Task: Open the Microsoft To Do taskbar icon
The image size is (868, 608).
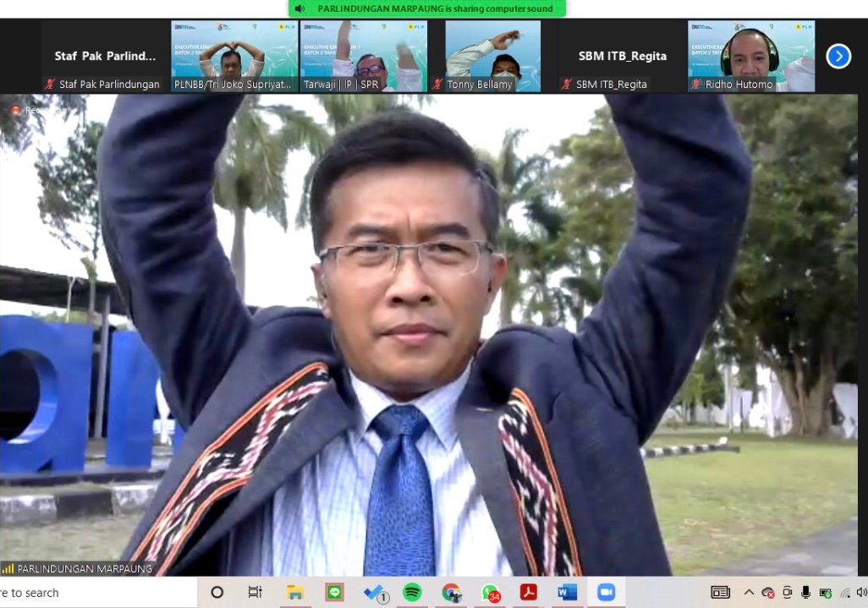Action: click(x=374, y=593)
